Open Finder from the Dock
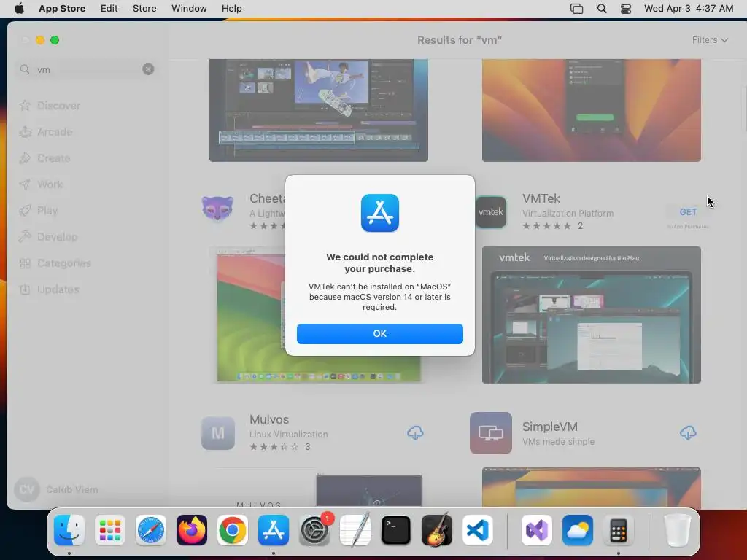 tap(69, 530)
